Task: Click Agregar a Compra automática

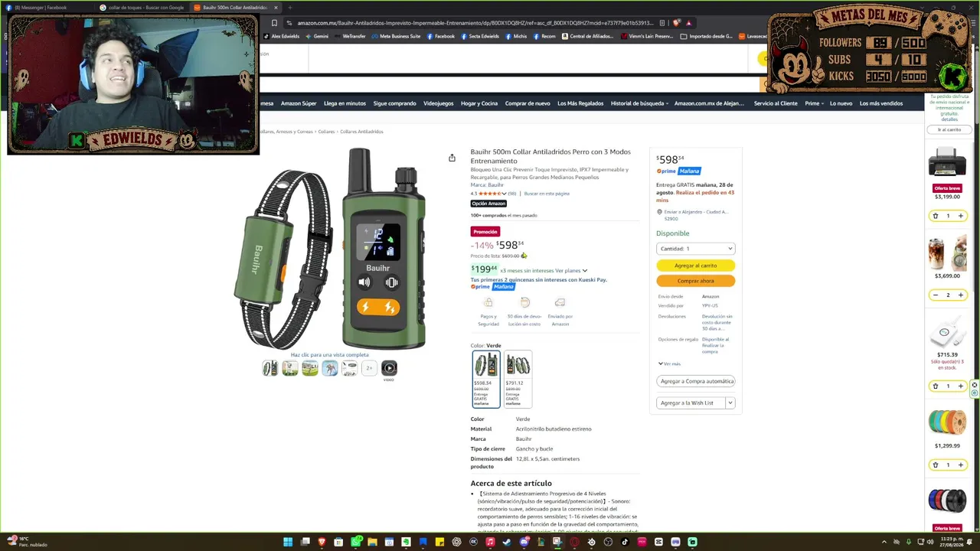Action: point(696,381)
